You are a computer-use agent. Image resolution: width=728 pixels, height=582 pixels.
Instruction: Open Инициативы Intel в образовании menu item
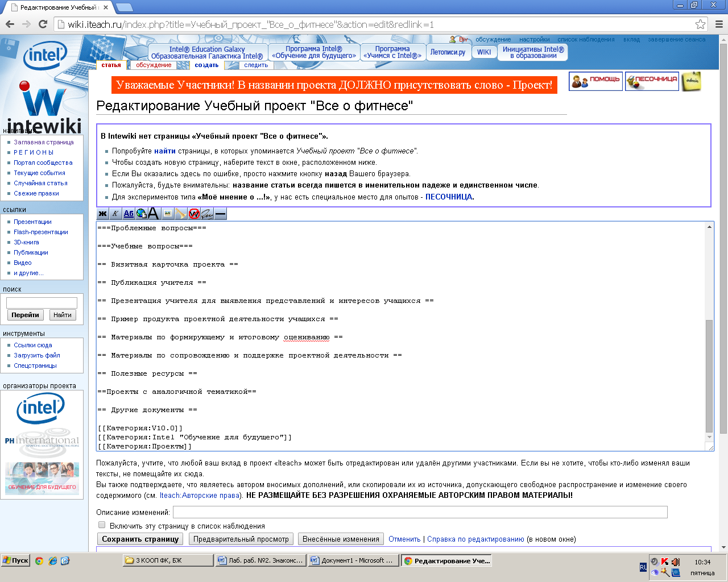[x=533, y=52]
